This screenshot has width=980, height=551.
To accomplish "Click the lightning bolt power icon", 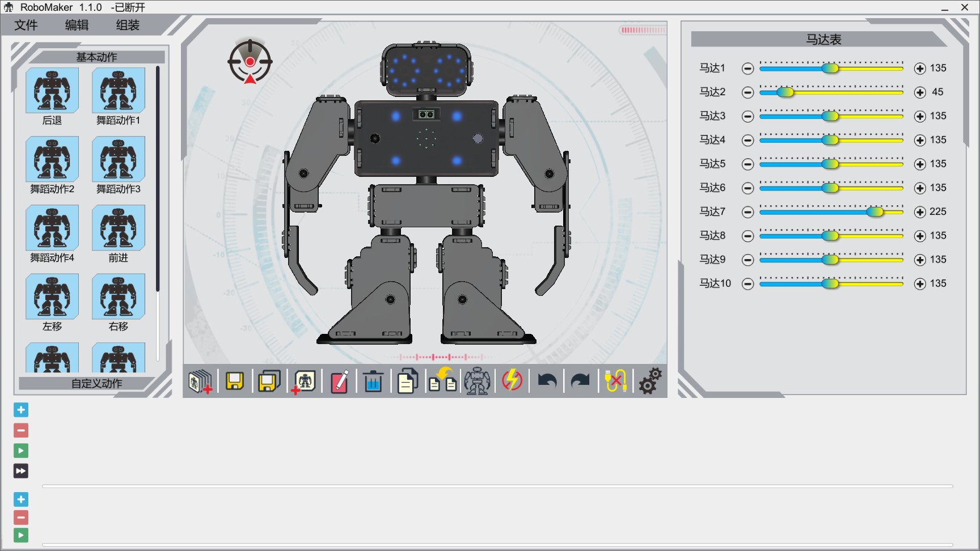I will pos(512,380).
